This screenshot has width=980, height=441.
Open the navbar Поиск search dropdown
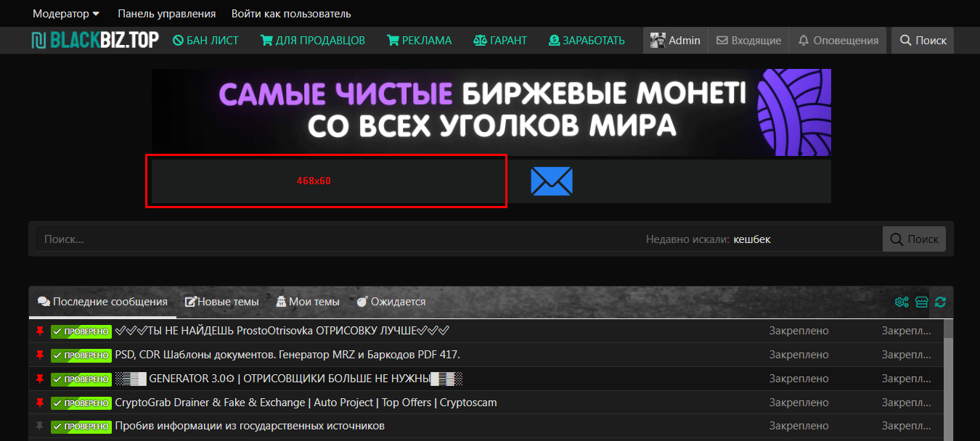pos(923,41)
